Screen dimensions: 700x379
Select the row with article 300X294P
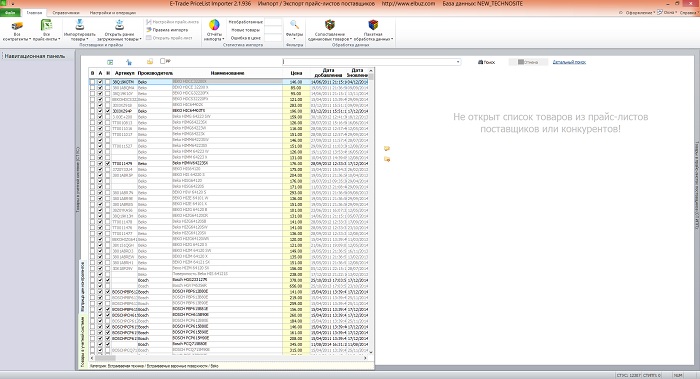click(229, 111)
